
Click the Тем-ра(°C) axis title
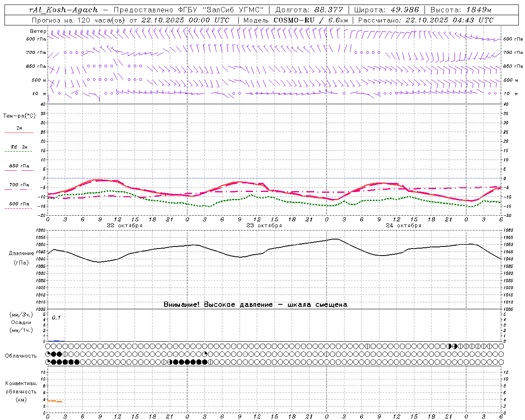[x=19, y=116]
